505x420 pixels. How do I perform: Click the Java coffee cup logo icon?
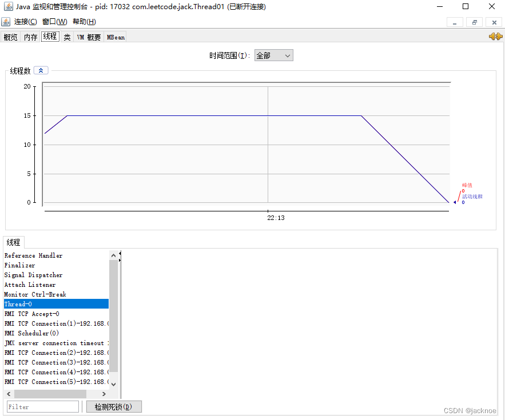pos(6,22)
